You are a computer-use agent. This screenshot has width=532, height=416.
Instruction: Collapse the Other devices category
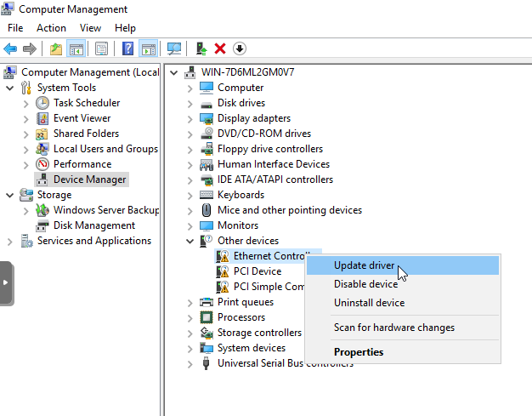(x=190, y=241)
